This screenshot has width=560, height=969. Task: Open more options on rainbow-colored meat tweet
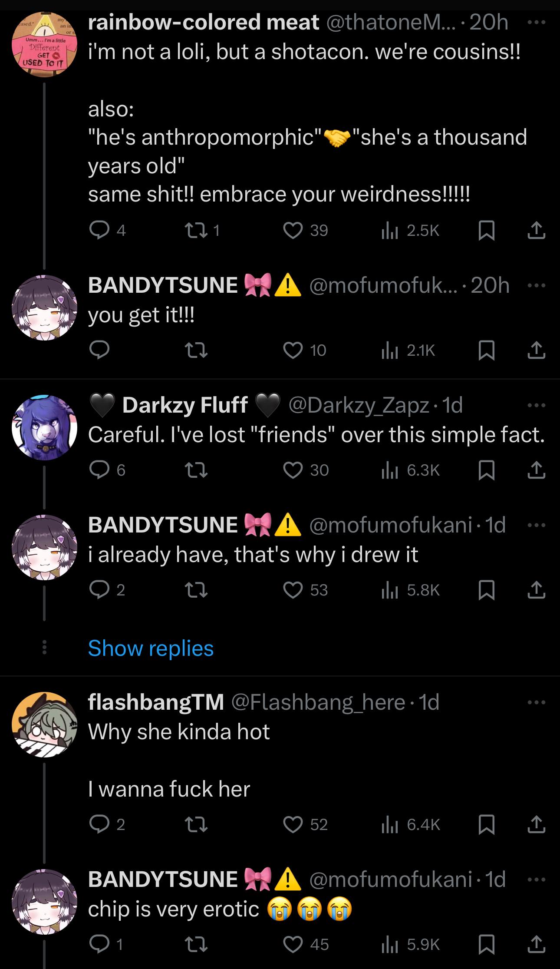536,22
